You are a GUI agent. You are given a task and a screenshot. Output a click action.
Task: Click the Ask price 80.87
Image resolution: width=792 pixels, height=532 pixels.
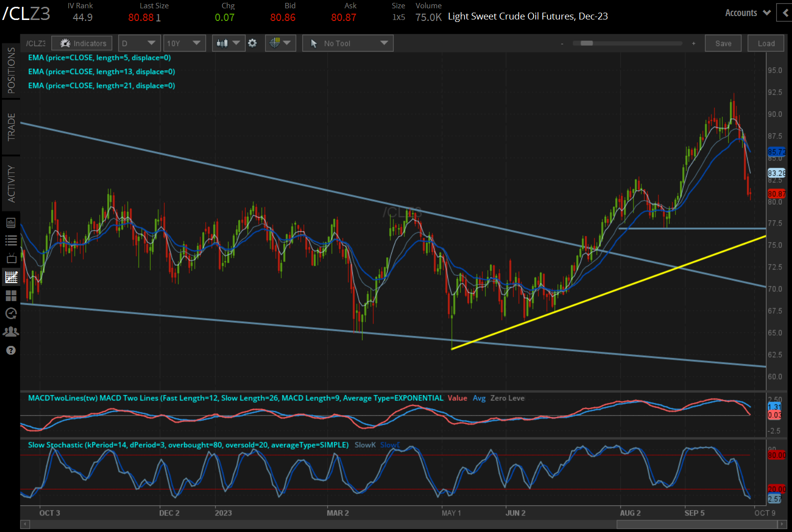(344, 18)
